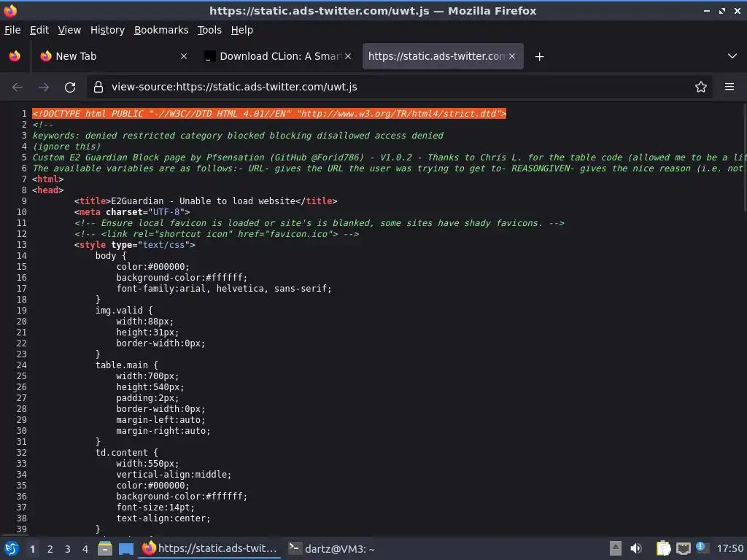
Task: Expand the list all tabs chevron
Action: click(732, 56)
